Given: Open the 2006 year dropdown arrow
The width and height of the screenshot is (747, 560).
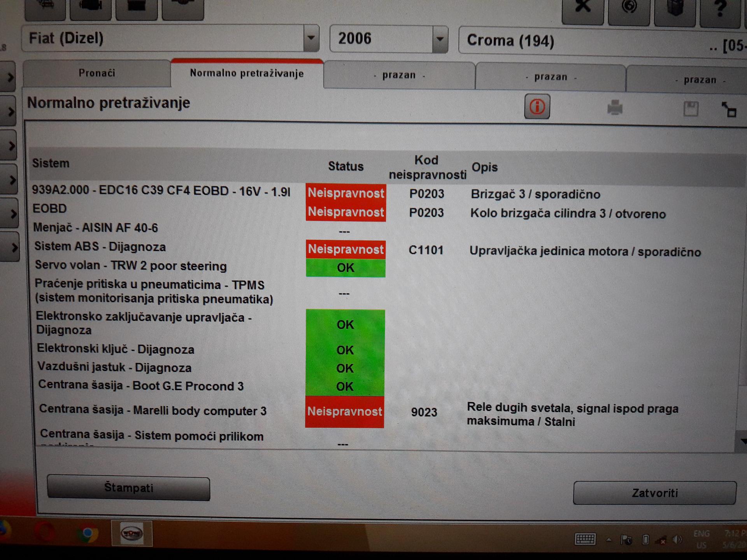Looking at the screenshot, I should coord(440,39).
